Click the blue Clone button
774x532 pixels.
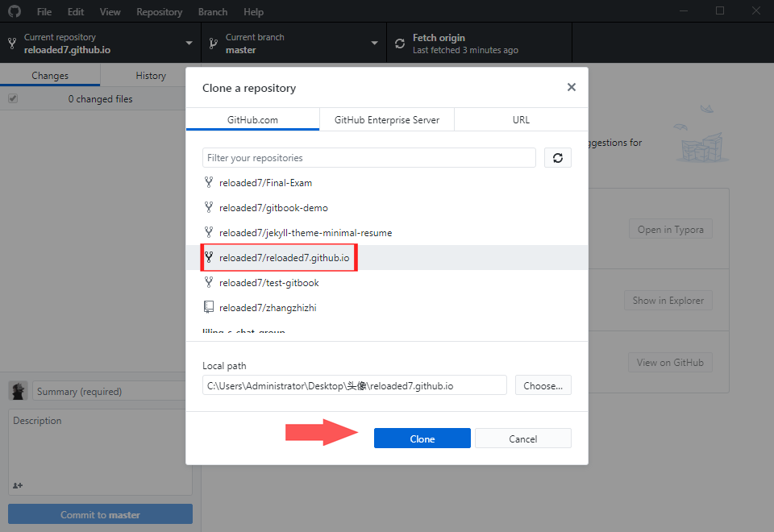click(422, 438)
